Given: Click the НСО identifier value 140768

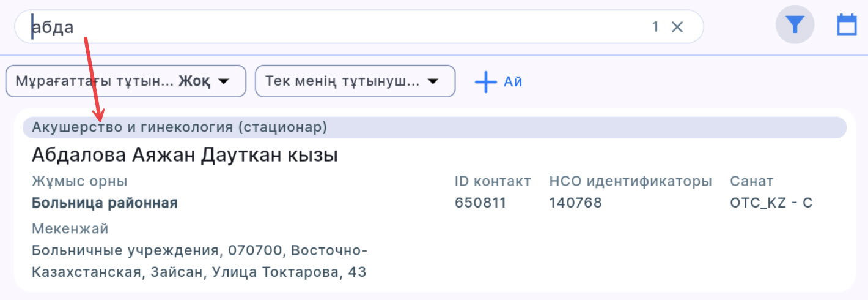Looking at the screenshot, I should tap(575, 203).
